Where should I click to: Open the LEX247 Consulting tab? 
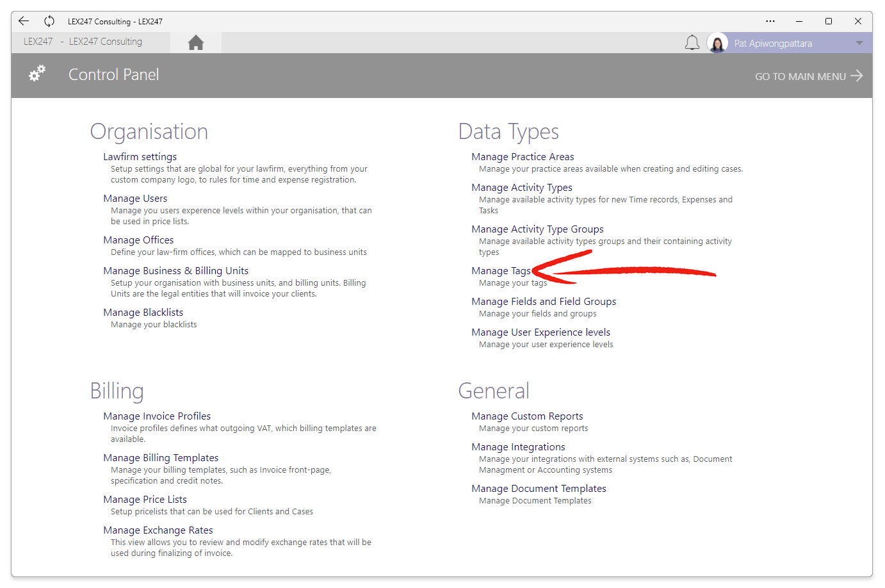point(83,42)
